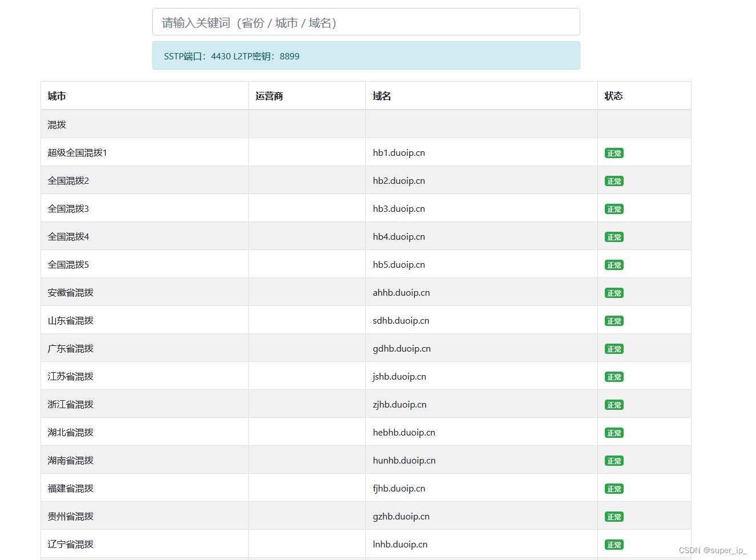The width and height of the screenshot is (756, 560).
Task: Click domain gdhb.duoip.cn
Action: [402, 348]
